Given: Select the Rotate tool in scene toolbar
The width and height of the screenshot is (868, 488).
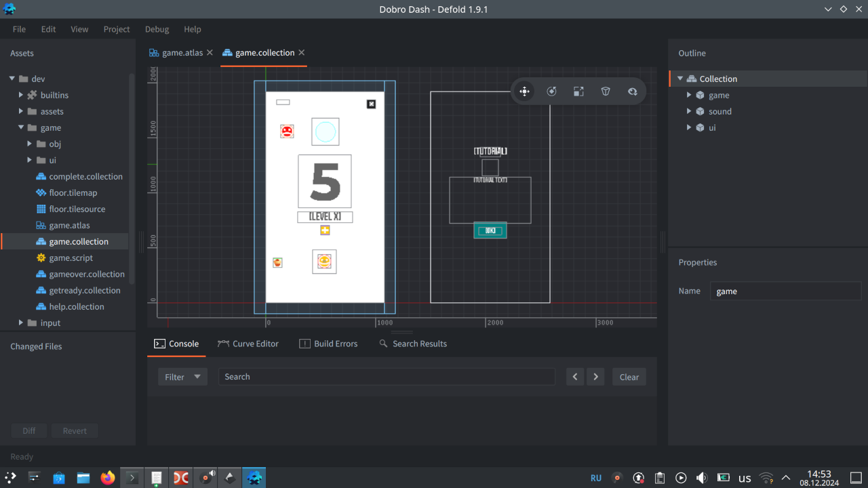Looking at the screenshot, I should pyautogui.click(x=551, y=91).
